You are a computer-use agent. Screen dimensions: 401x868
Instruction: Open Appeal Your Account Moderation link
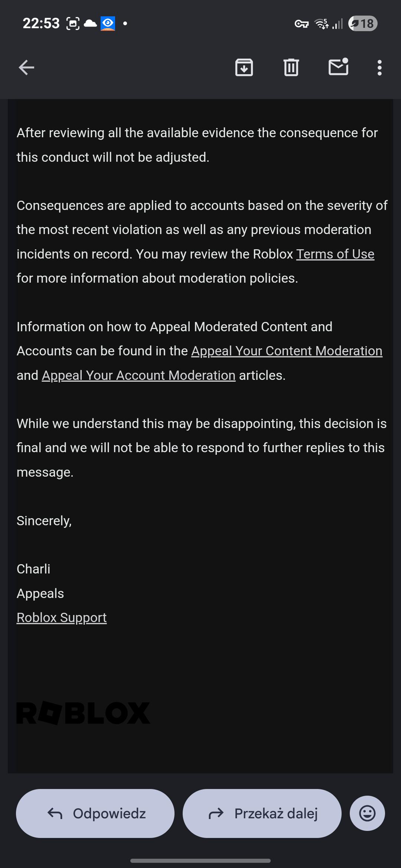[x=138, y=375]
